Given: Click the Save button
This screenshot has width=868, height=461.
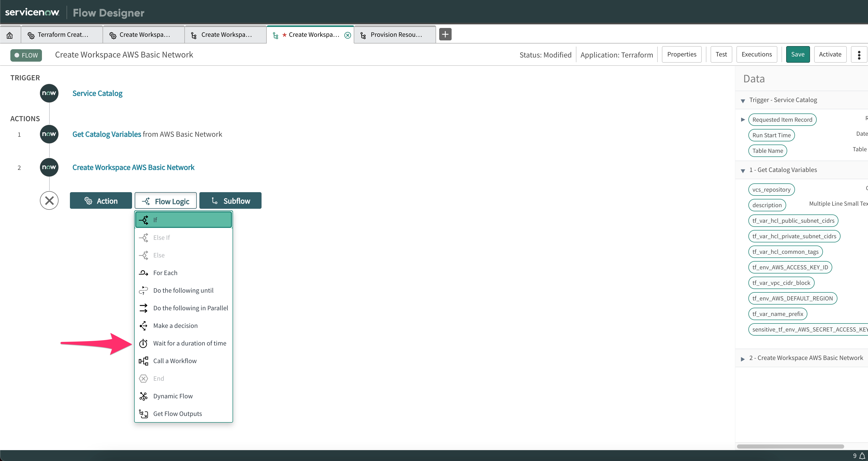Looking at the screenshot, I should coord(798,55).
